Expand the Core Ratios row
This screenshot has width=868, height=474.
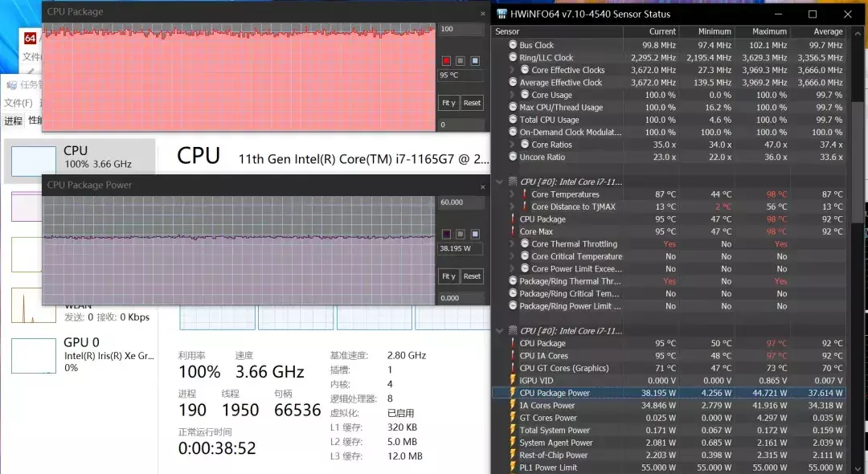(x=513, y=145)
